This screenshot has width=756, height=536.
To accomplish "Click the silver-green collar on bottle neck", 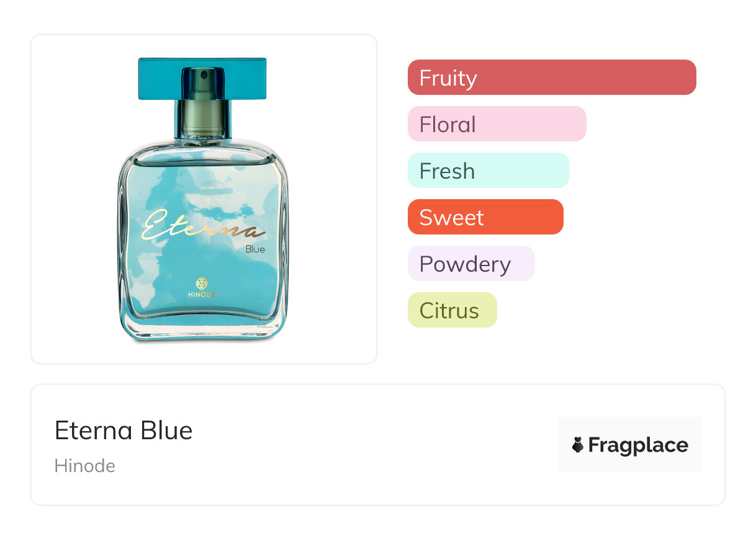I will click(x=202, y=118).
